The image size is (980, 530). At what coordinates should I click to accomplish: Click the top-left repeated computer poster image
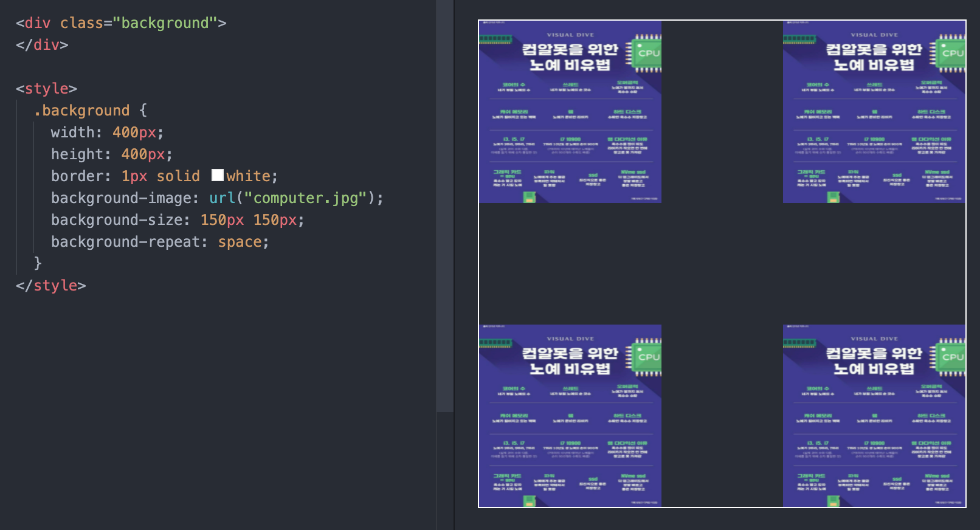coord(570,112)
